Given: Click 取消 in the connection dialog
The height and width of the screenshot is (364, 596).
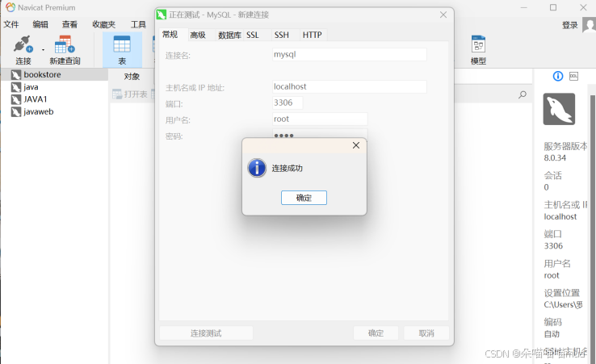Looking at the screenshot, I should [426, 333].
